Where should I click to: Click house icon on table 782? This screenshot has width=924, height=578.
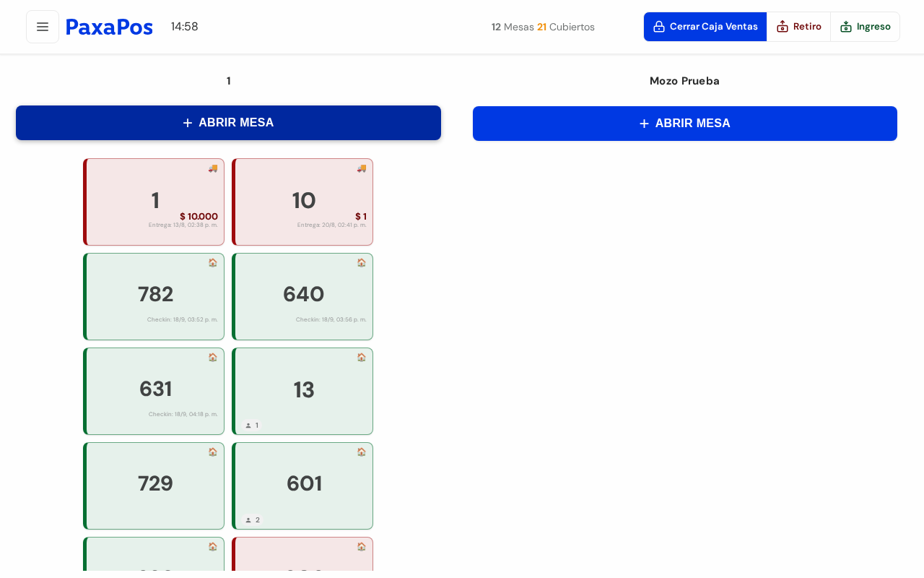coord(213,263)
